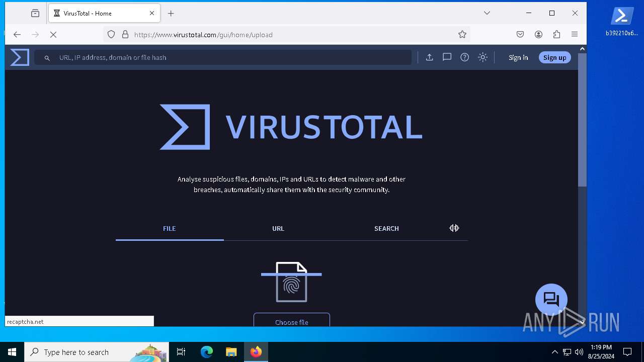644x362 pixels.
Task: Switch to the URL tab
Action: [x=278, y=228]
